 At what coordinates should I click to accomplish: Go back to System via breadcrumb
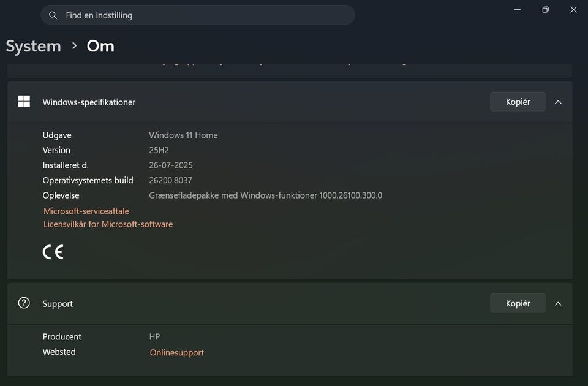pos(34,46)
